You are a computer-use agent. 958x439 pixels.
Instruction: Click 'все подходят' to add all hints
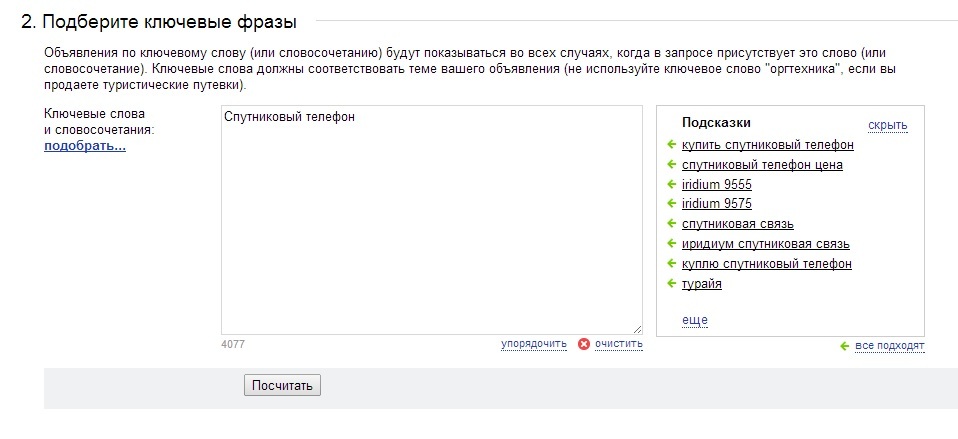click(890, 346)
